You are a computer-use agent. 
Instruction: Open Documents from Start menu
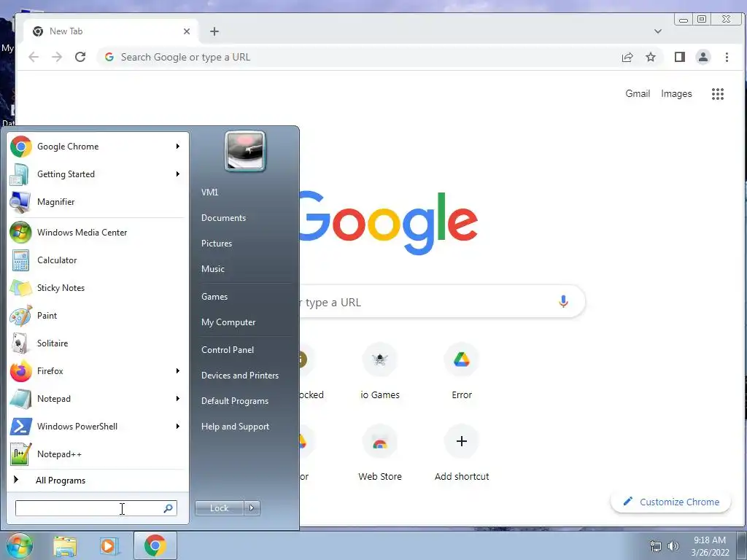pos(223,218)
